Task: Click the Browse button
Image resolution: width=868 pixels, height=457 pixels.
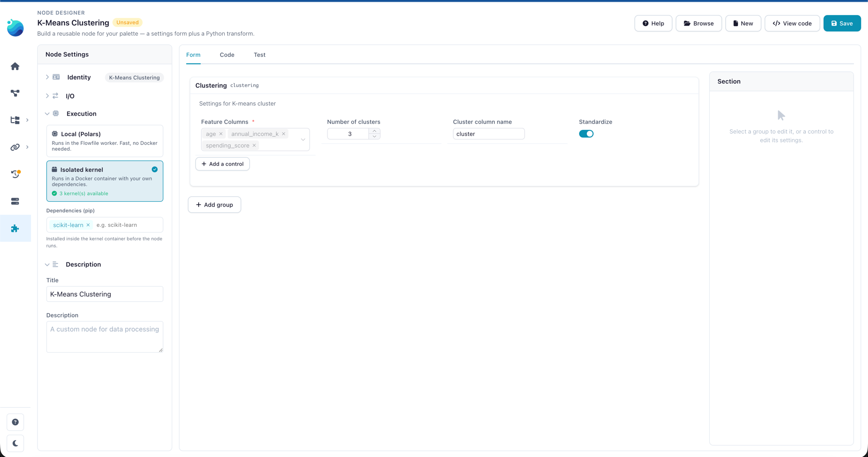Action: pyautogui.click(x=698, y=23)
